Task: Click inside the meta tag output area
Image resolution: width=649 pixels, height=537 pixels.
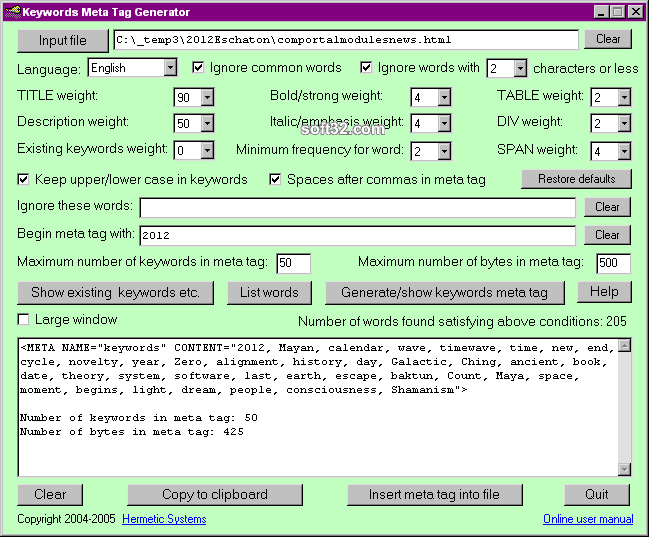Action: pos(318,407)
